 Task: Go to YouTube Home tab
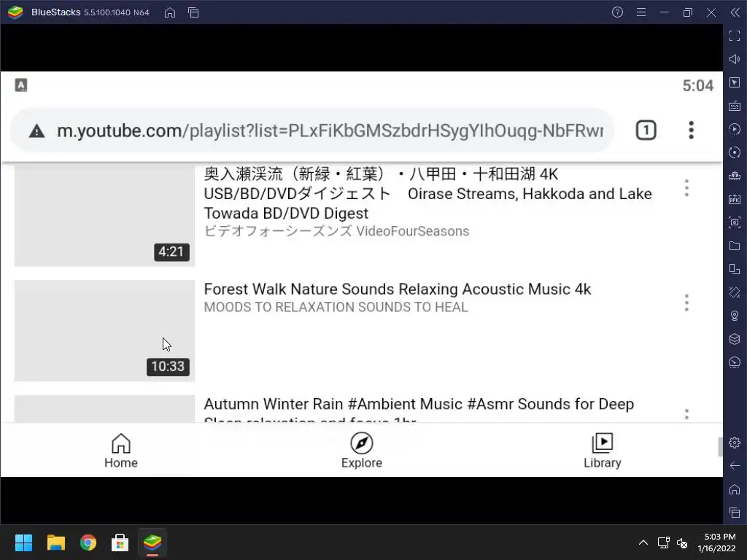click(121, 451)
